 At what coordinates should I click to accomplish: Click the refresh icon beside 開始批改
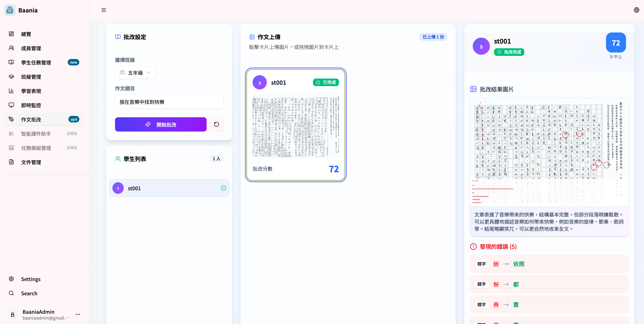tap(216, 124)
